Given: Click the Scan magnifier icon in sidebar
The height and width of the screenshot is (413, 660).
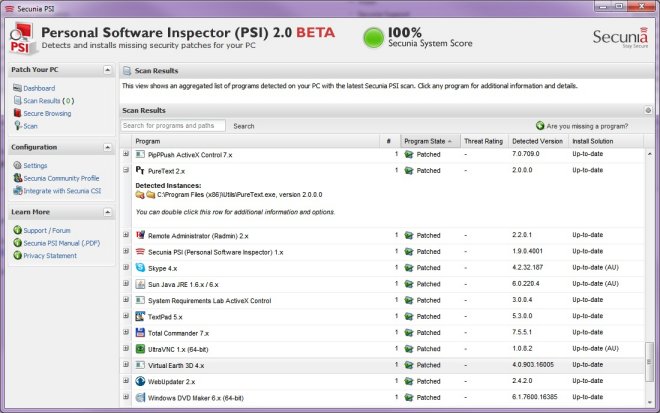Looking at the screenshot, I should pos(16,126).
